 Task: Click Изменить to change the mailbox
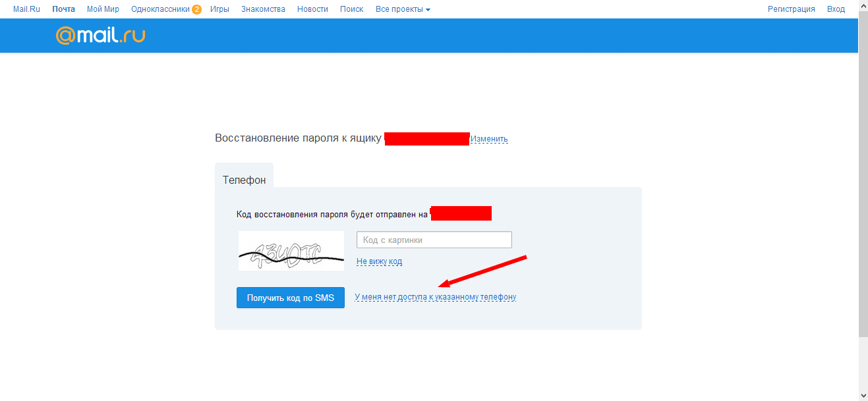pos(489,139)
